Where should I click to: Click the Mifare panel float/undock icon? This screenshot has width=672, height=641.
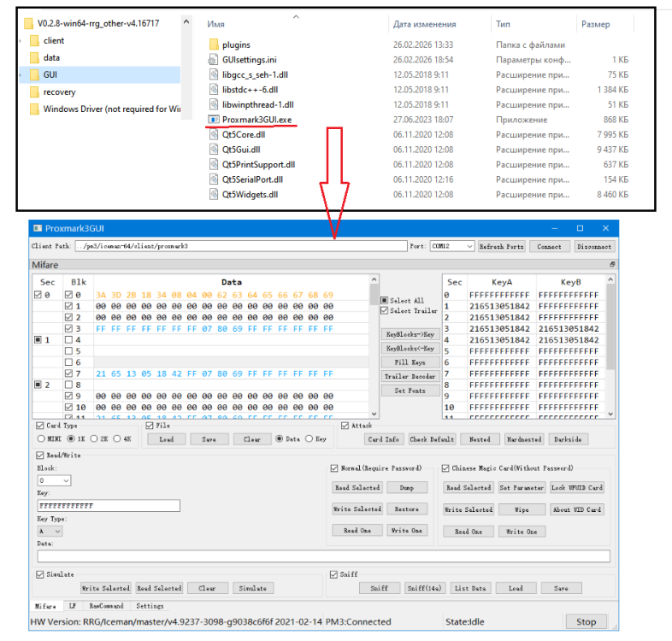point(612,265)
